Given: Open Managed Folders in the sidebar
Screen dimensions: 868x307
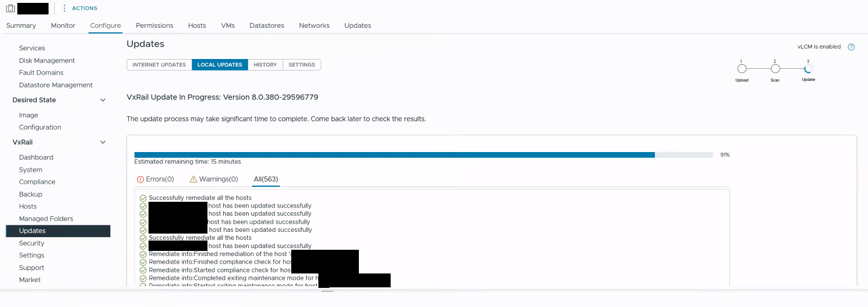Looking at the screenshot, I should pos(46,219).
